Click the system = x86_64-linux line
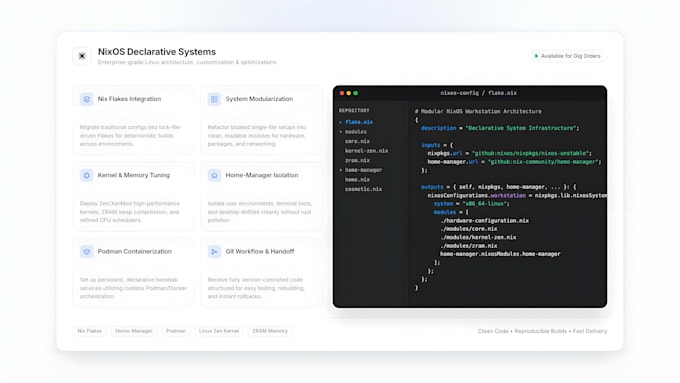Viewport: 680px width, 383px height. point(472,204)
